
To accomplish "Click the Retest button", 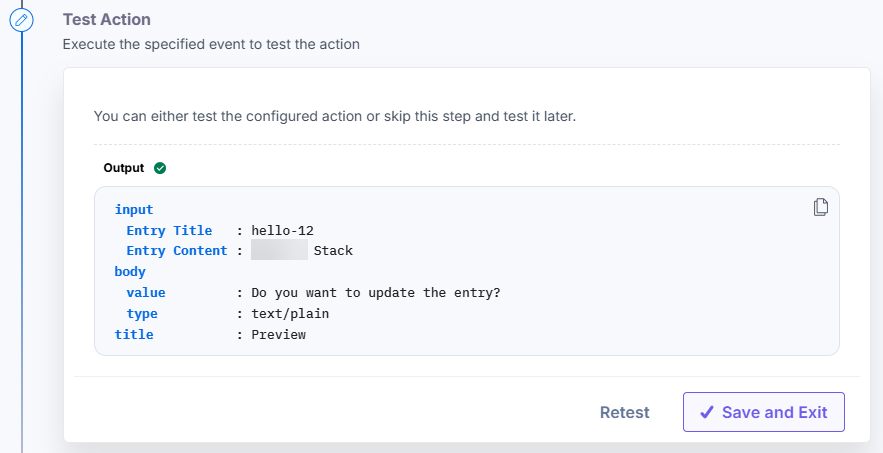I will coord(625,412).
